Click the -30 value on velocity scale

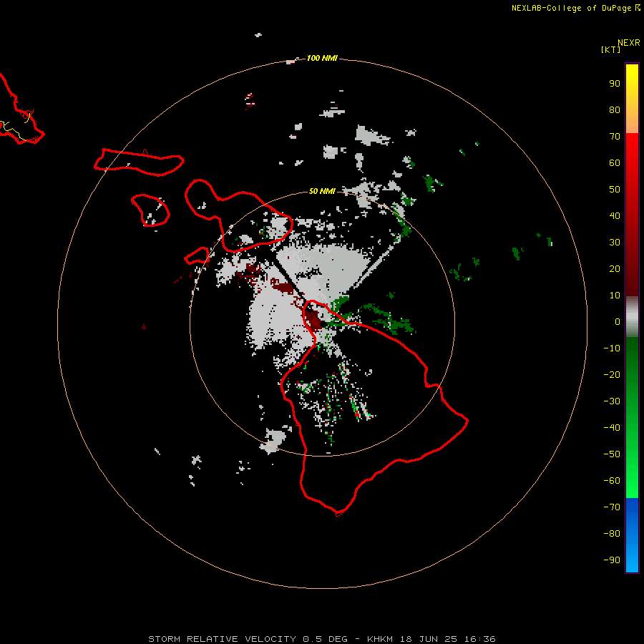coord(612,401)
